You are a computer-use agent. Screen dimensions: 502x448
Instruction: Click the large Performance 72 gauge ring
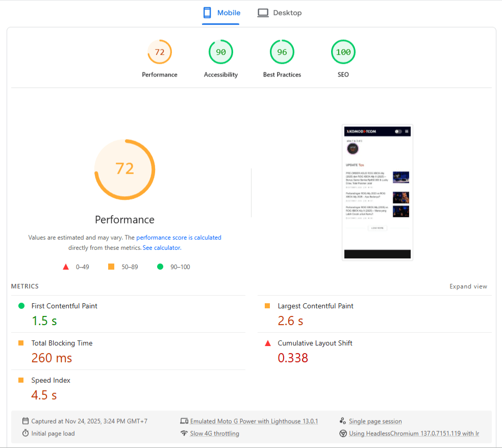coord(124,169)
